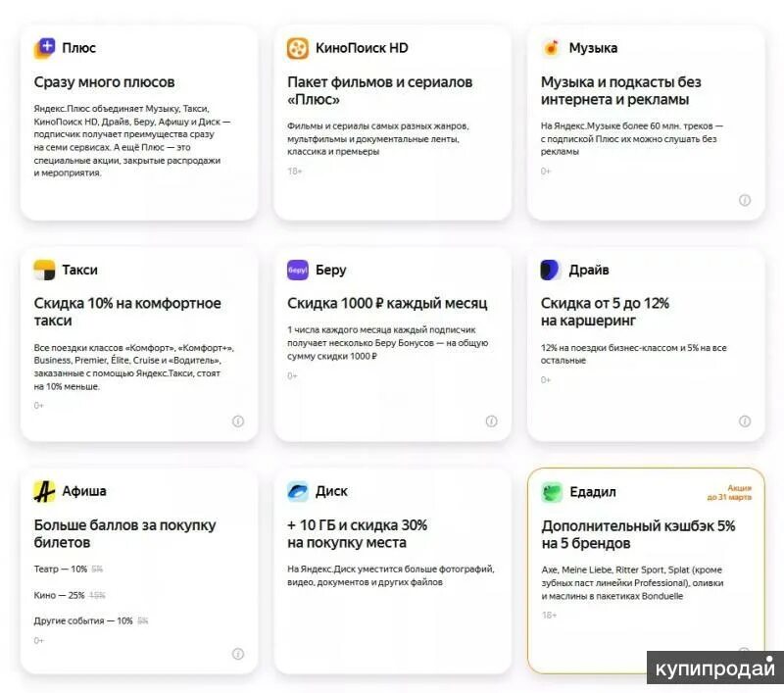Click the yellow Афиша icon
Viewport: 784px width, 693px height.
tap(44, 491)
